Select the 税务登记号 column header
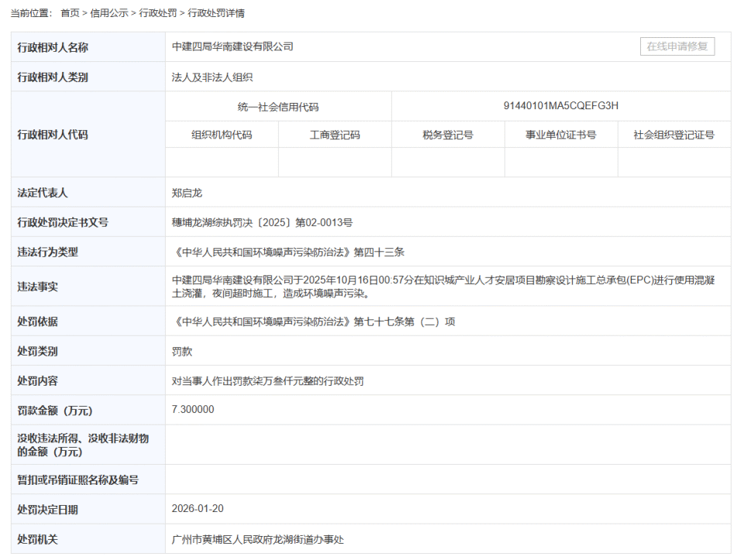Image resolution: width=744 pixels, height=560 pixels. tap(448, 135)
